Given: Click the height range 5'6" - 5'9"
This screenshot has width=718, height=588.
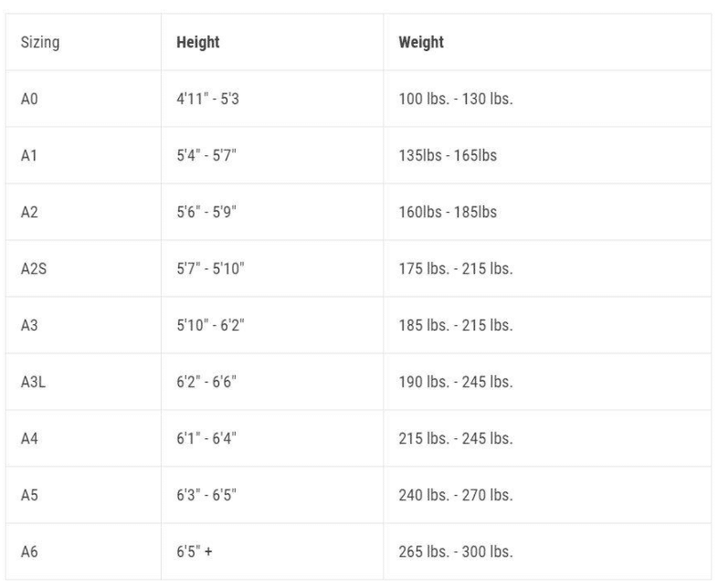Looking at the screenshot, I should point(206,212).
